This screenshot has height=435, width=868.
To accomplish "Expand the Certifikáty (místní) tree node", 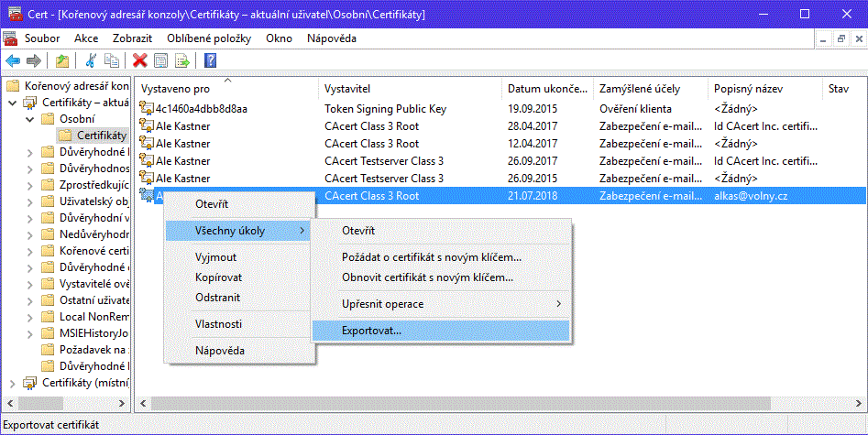I will point(10,382).
